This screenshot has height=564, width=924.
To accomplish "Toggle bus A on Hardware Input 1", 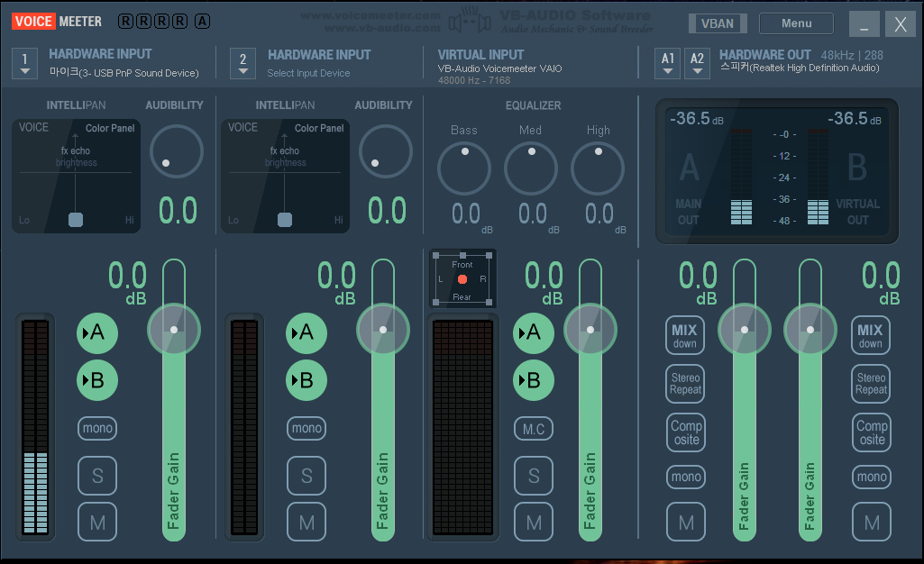I will 97,332.
